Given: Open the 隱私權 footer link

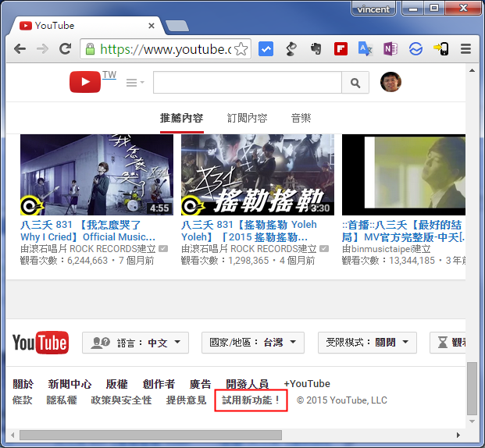Looking at the screenshot, I should click(x=62, y=400).
